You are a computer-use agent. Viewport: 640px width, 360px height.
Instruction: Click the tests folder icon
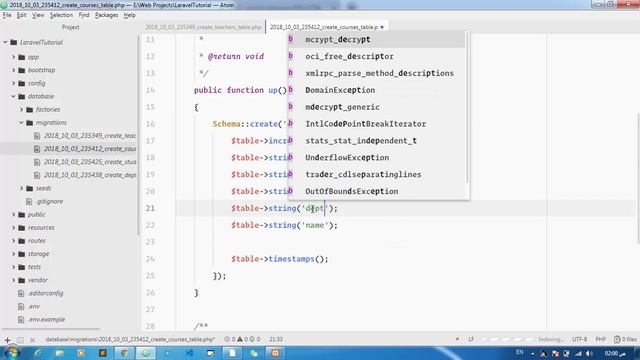(x=22, y=267)
